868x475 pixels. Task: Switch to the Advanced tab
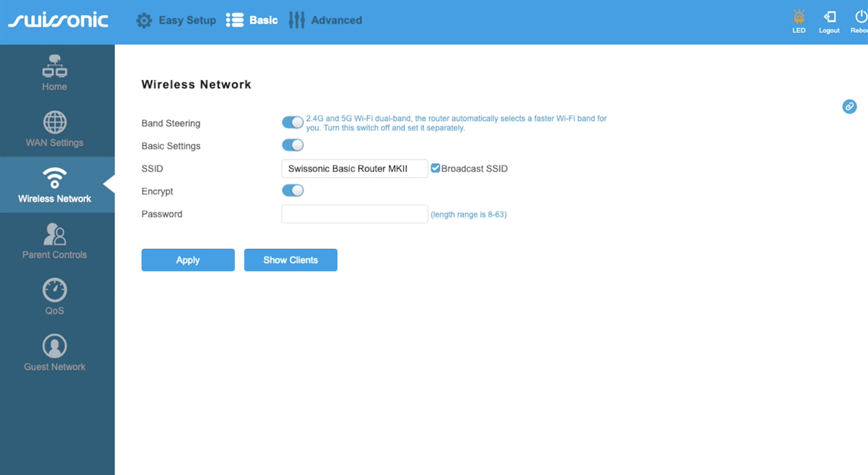tap(326, 20)
